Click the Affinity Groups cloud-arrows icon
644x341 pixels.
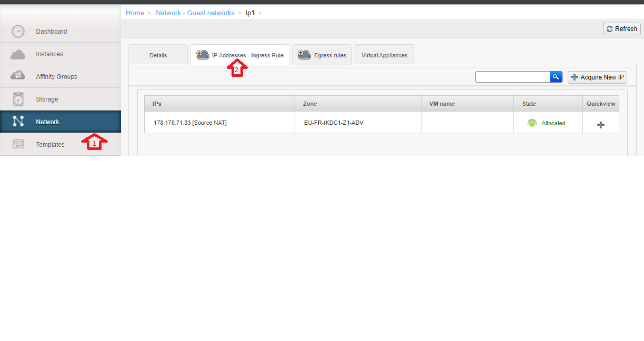click(x=18, y=76)
